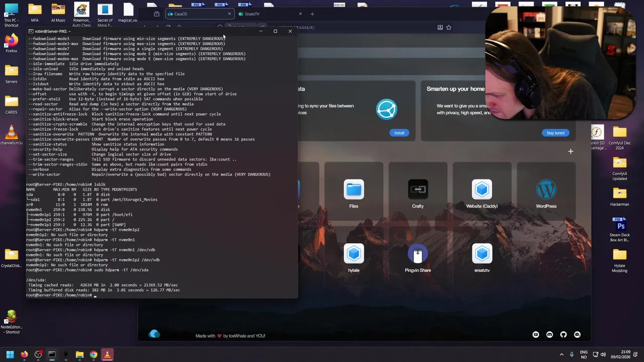The height and width of the screenshot is (362, 644).
Task: Click the CasaOS logo in the footer
Action: (154, 334)
